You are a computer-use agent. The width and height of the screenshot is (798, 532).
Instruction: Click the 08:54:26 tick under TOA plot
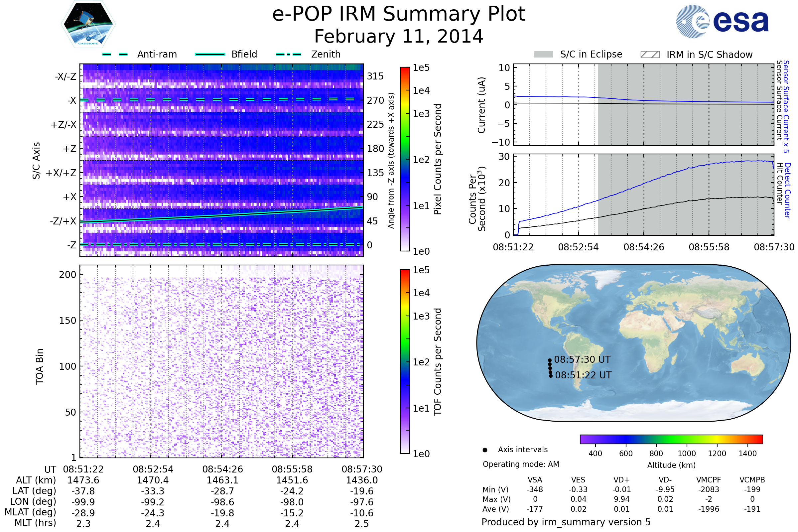pyautogui.click(x=222, y=469)
